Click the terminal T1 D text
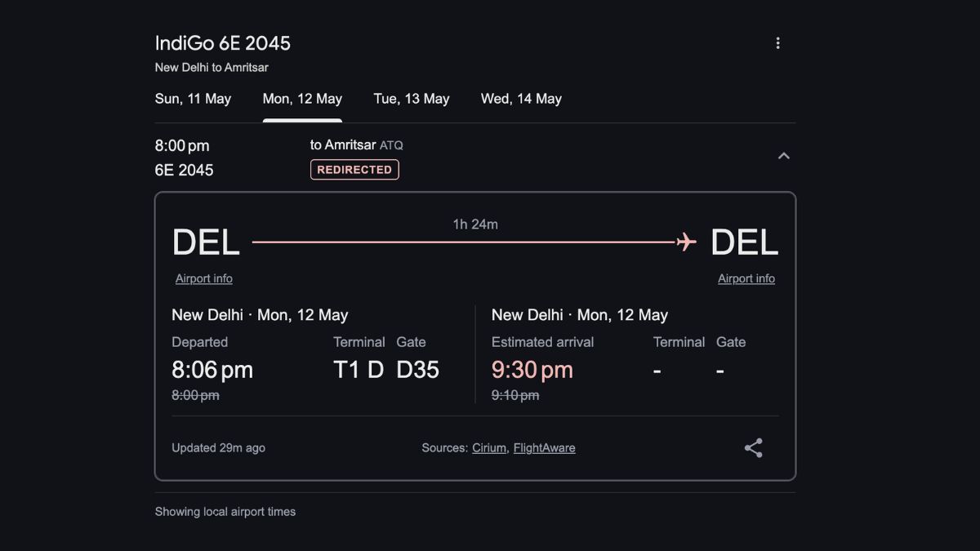The image size is (980, 551). tap(359, 370)
